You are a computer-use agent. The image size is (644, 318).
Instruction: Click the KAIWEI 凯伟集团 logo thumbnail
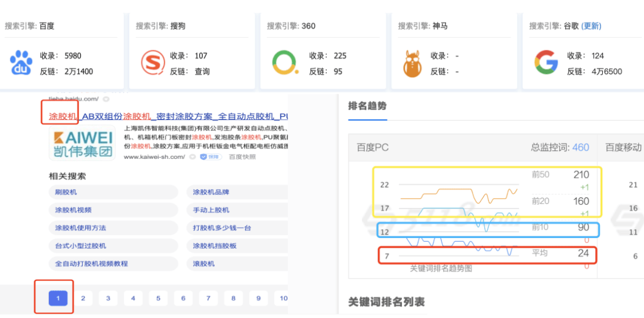coord(82,143)
